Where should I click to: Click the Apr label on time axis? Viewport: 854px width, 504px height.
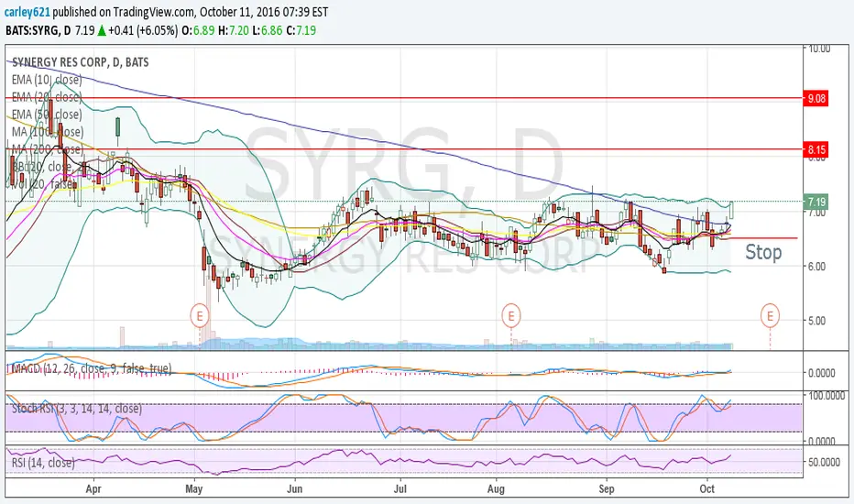pyautogui.click(x=93, y=488)
